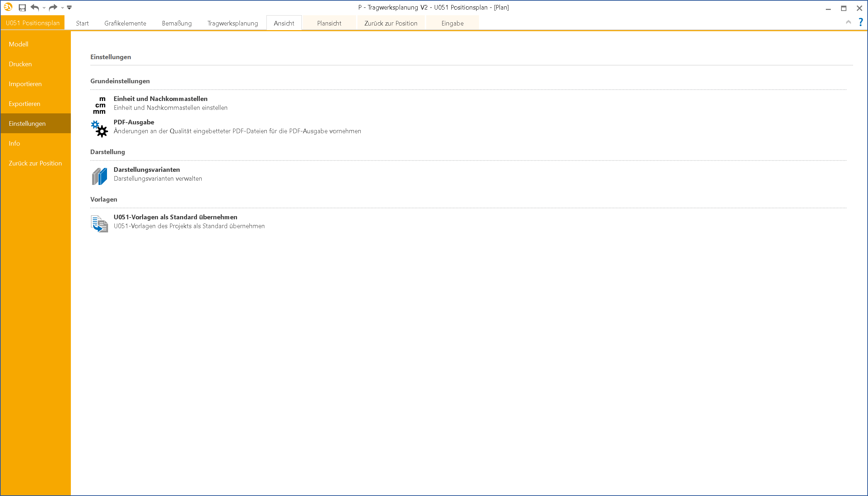
Task: Redo the last undone action
Action: (x=53, y=7)
